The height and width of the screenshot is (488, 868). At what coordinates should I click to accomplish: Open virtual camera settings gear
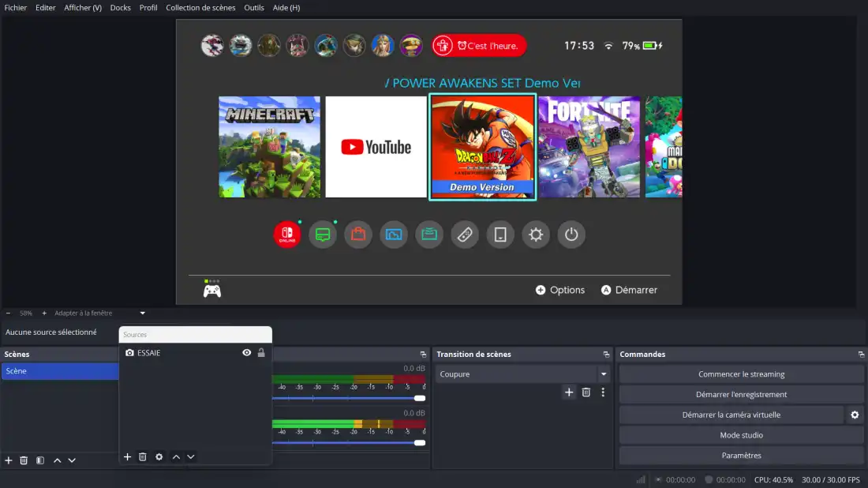point(855,415)
